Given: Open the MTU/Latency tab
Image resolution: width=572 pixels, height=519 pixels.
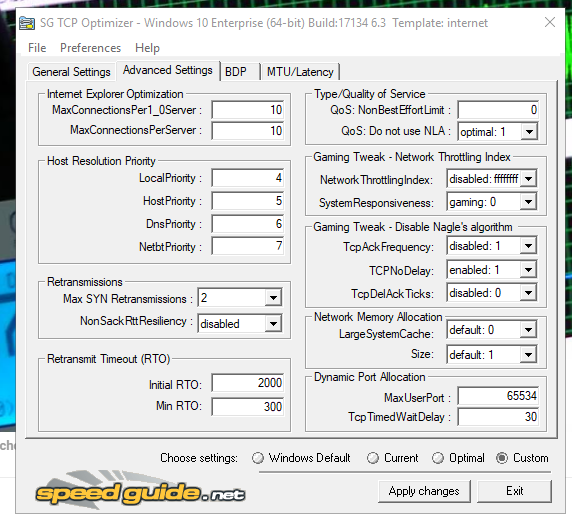Looking at the screenshot, I should click(x=300, y=72).
